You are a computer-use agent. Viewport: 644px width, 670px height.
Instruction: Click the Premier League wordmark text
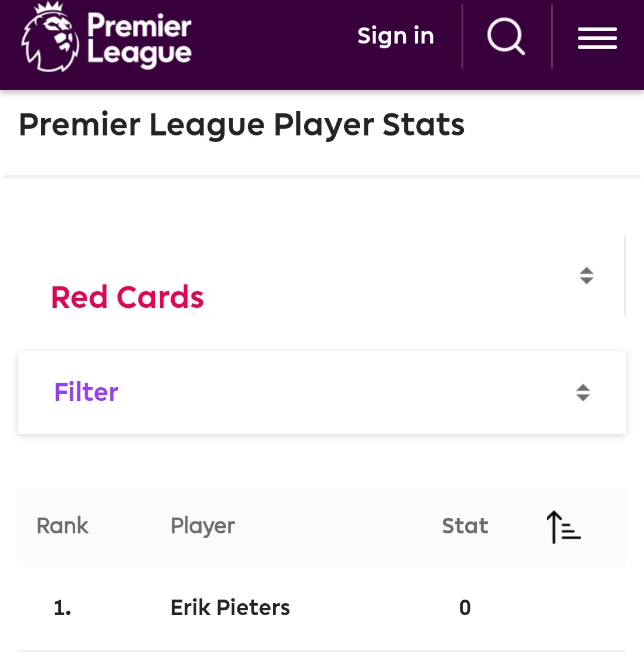(x=140, y=38)
